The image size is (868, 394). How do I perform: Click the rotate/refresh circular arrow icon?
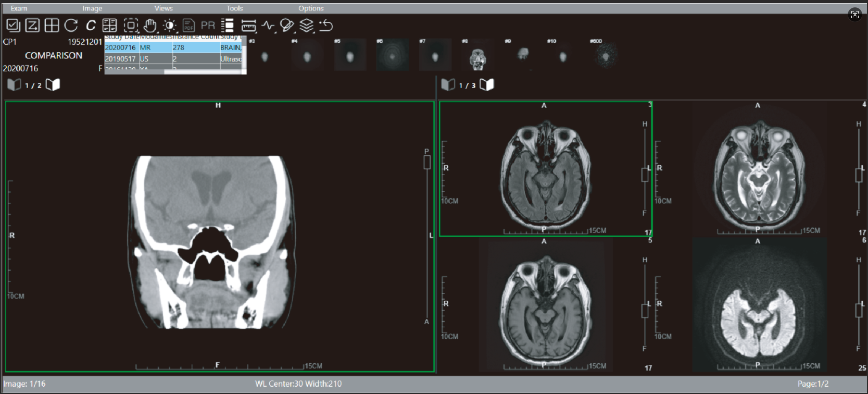coord(71,25)
